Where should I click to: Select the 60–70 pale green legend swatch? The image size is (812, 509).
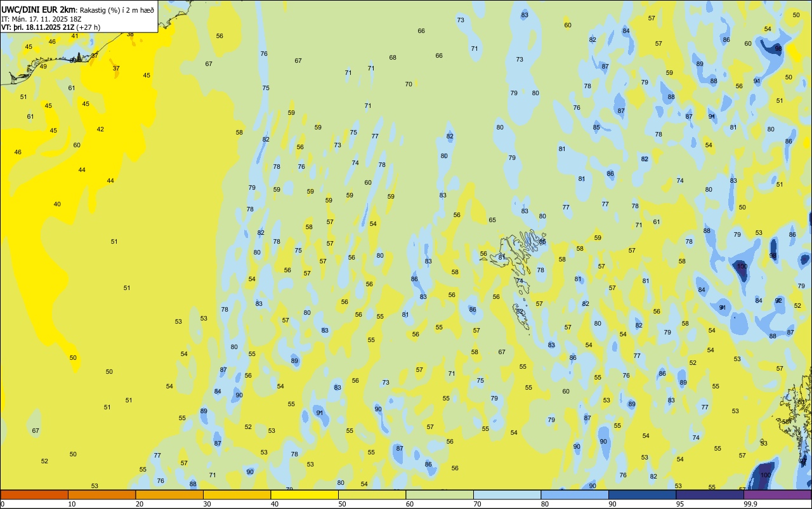pyautogui.click(x=440, y=494)
